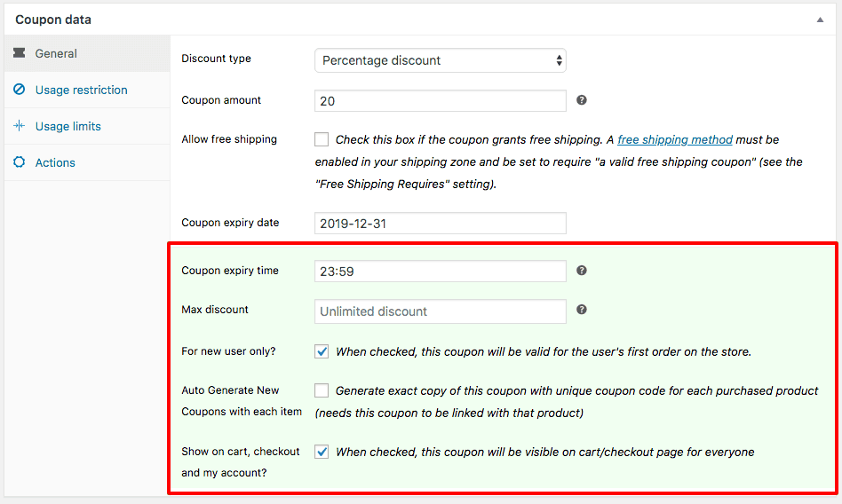The width and height of the screenshot is (842, 504).
Task: Click the Usage limits icon
Action: [20, 126]
